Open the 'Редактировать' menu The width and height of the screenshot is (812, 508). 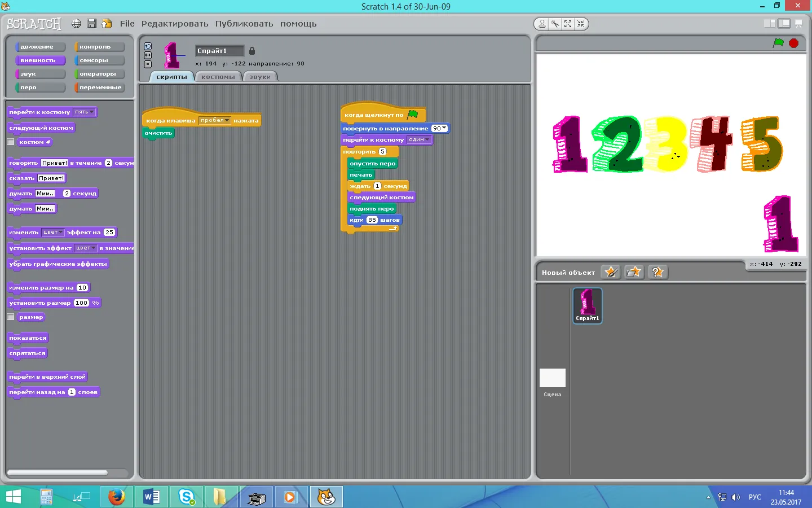coord(174,24)
